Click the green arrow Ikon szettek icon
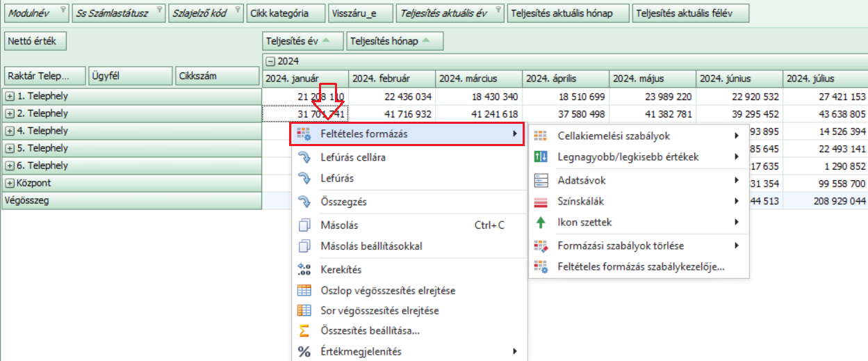Image resolution: width=868 pixels, height=361 pixels. click(541, 223)
